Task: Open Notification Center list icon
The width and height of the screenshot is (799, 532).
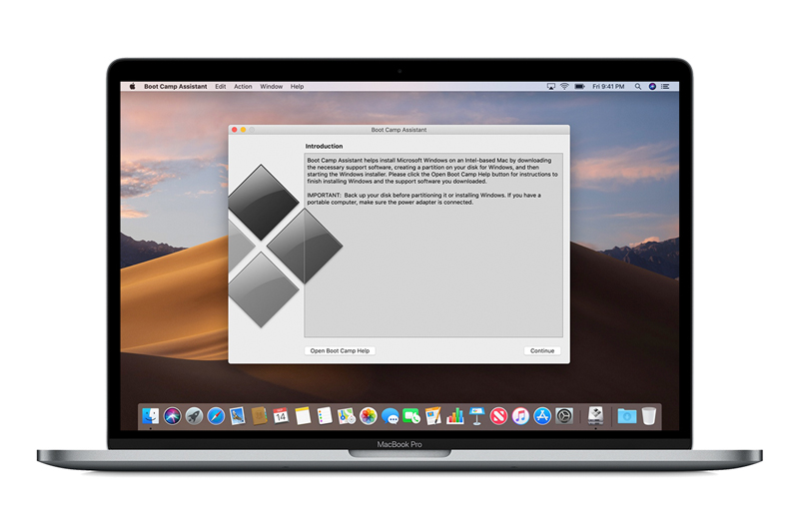Action: pos(665,87)
